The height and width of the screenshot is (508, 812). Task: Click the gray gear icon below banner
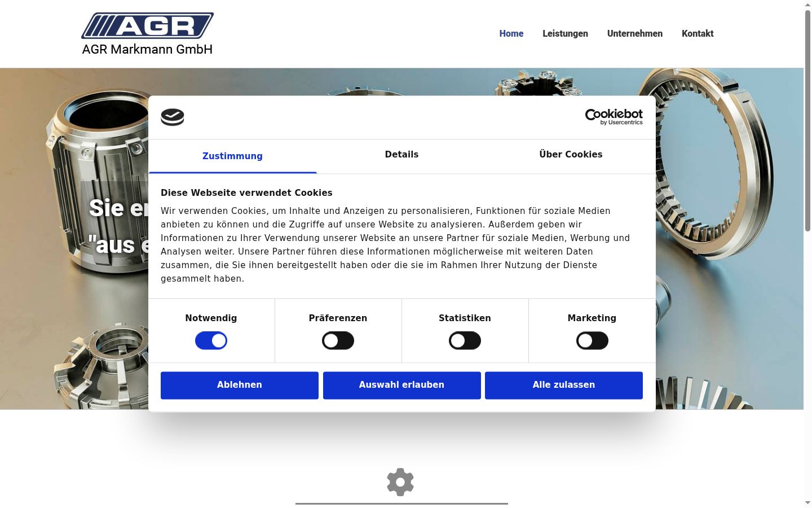tap(400, 482)
